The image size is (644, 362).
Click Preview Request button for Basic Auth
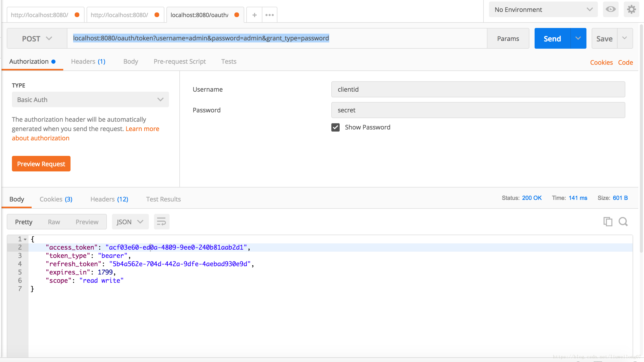41,164
